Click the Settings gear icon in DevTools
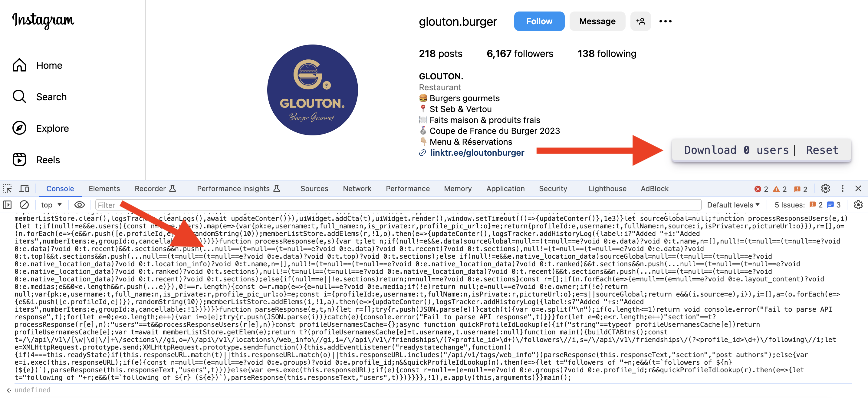Image resolution: width=868 pixels, height=398 pixels. [825, 189]
